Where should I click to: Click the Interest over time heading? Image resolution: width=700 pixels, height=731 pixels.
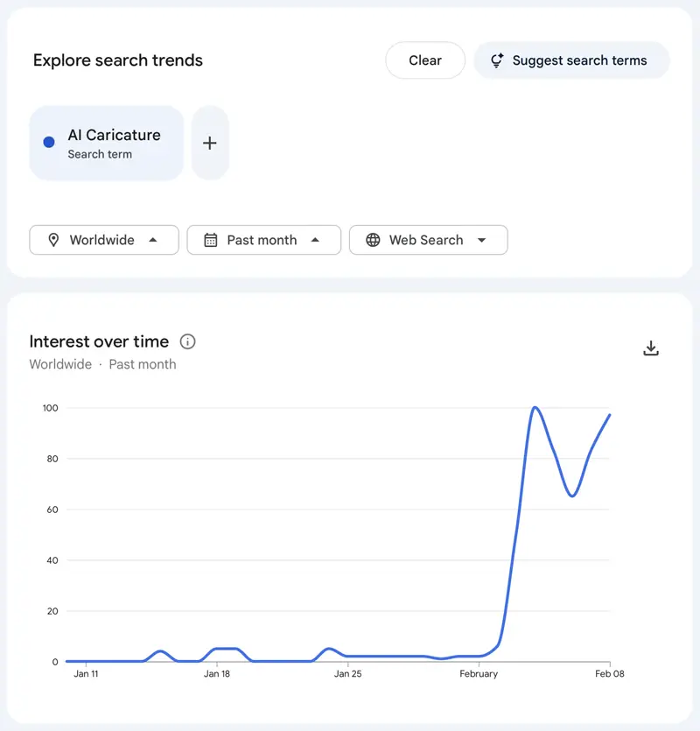click(99, 341)
